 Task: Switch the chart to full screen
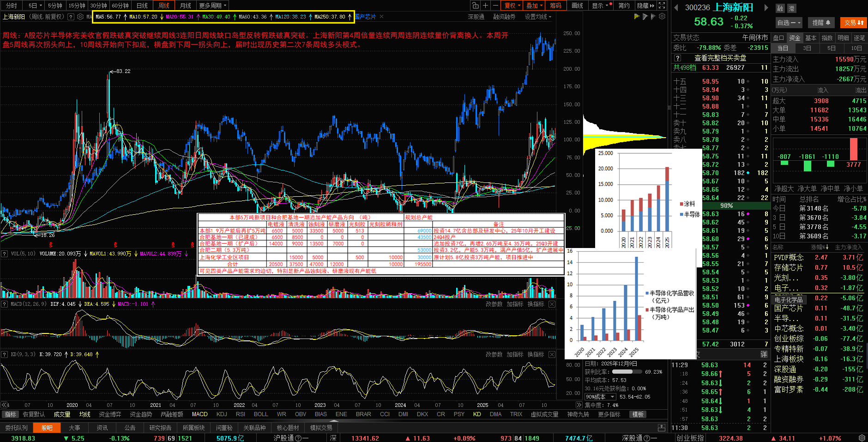[662, 6]
